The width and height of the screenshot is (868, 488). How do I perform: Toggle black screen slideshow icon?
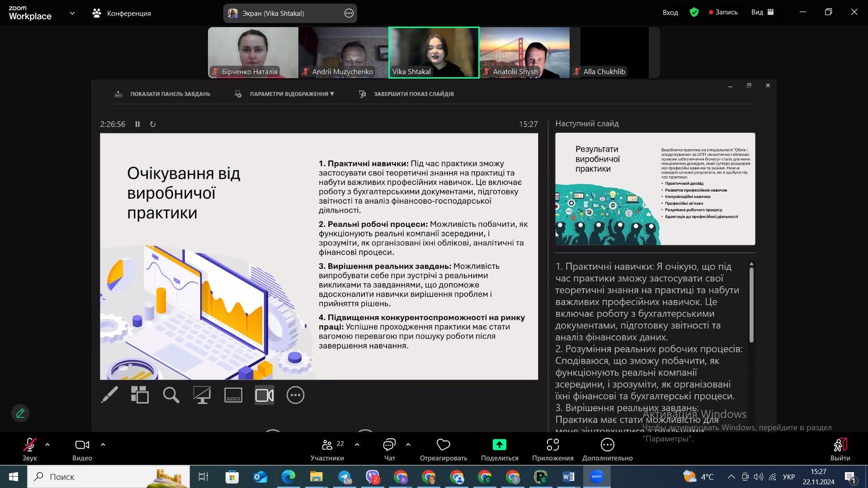202,395
